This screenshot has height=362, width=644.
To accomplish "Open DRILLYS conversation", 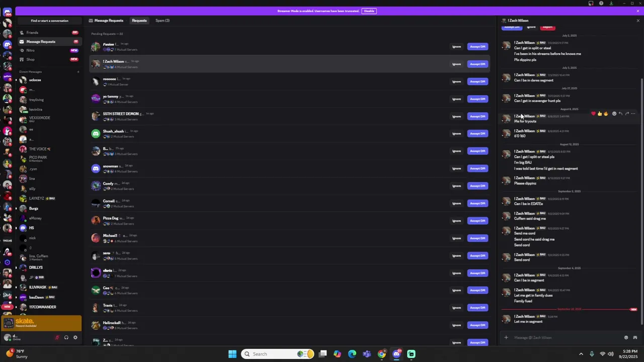I will [x=48, y=267].
